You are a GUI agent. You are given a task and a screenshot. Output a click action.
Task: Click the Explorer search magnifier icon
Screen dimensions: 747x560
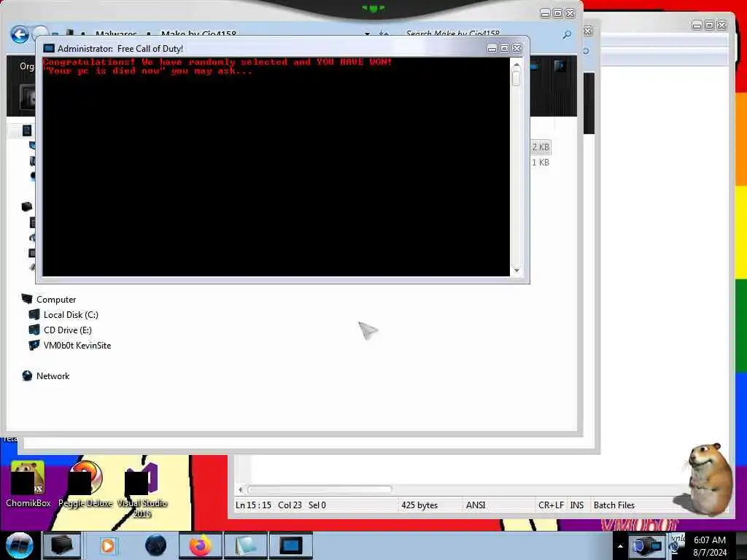point(566,35)
